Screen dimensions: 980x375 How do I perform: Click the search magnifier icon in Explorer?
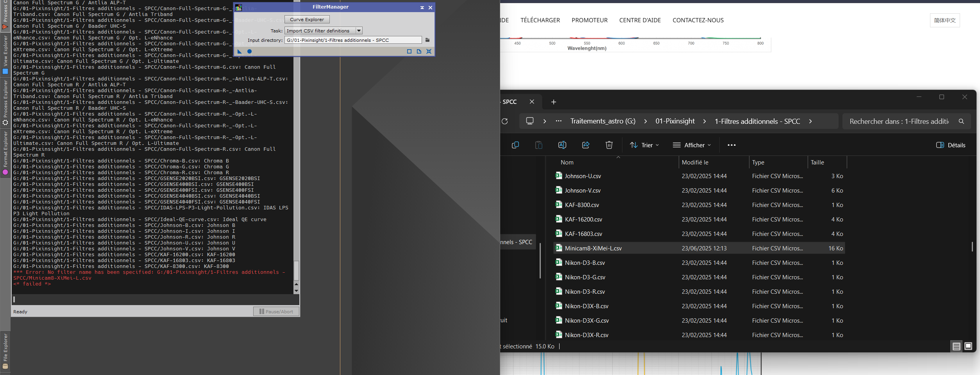[961, 121]
